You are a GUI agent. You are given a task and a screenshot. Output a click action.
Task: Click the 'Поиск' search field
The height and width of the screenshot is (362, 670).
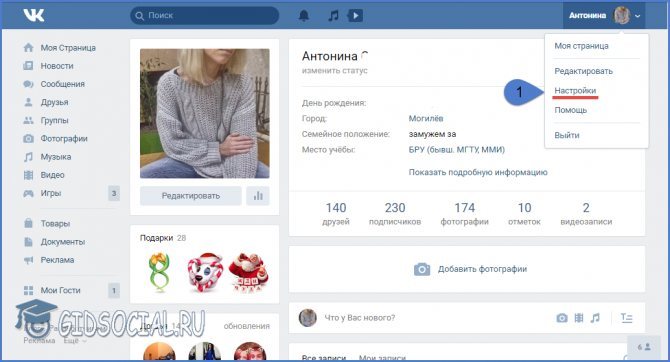click(x=205, y=16)
